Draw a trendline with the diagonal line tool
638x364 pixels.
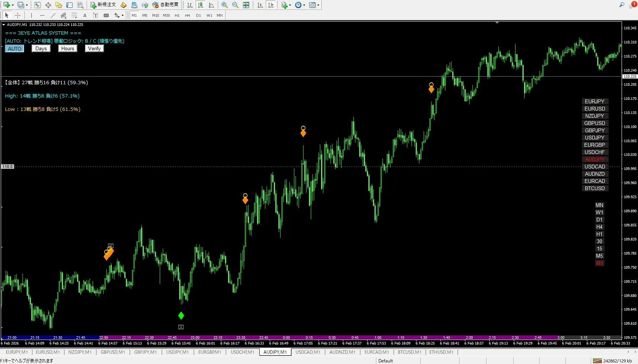[53, 15]
